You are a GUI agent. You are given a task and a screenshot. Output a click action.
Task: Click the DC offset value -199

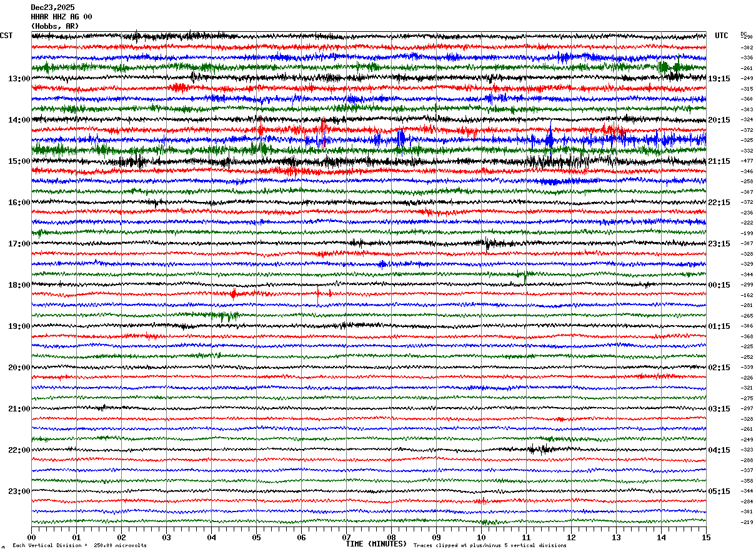point(747,233)
